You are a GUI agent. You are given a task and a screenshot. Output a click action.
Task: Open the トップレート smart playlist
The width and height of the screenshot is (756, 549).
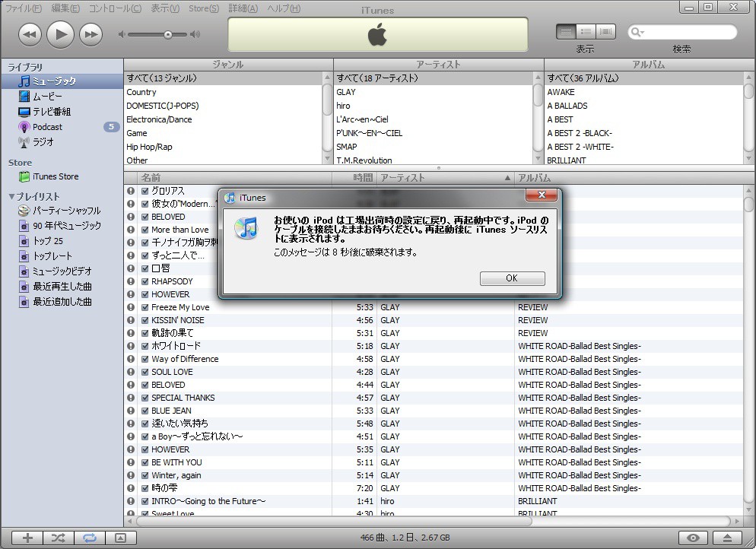pyautogui.click(x=62, y=256)
